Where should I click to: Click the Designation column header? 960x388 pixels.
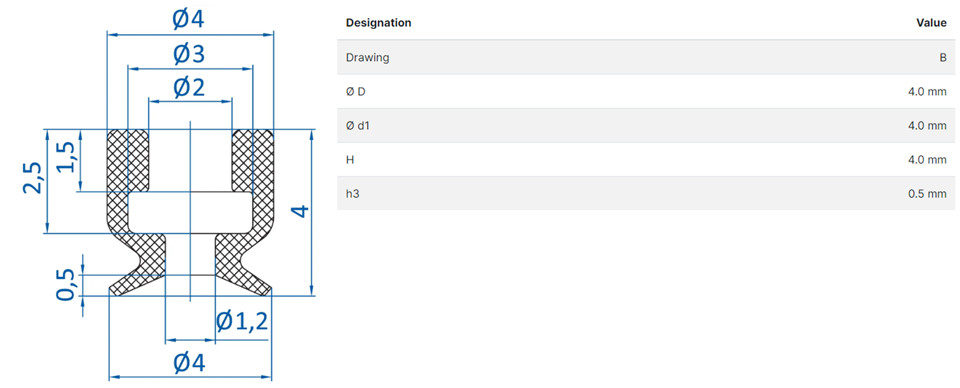pyautogui.click(x=378, y=23)
